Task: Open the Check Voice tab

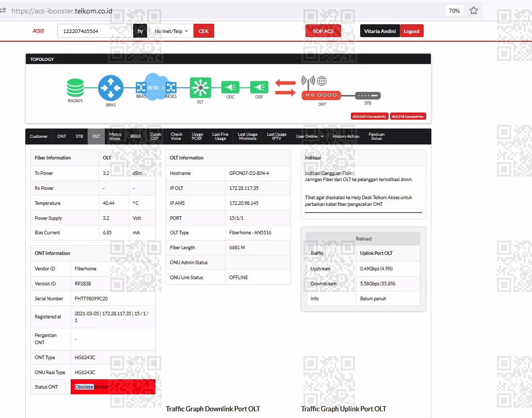Action: pyautogui.click(x=176, y=136)
